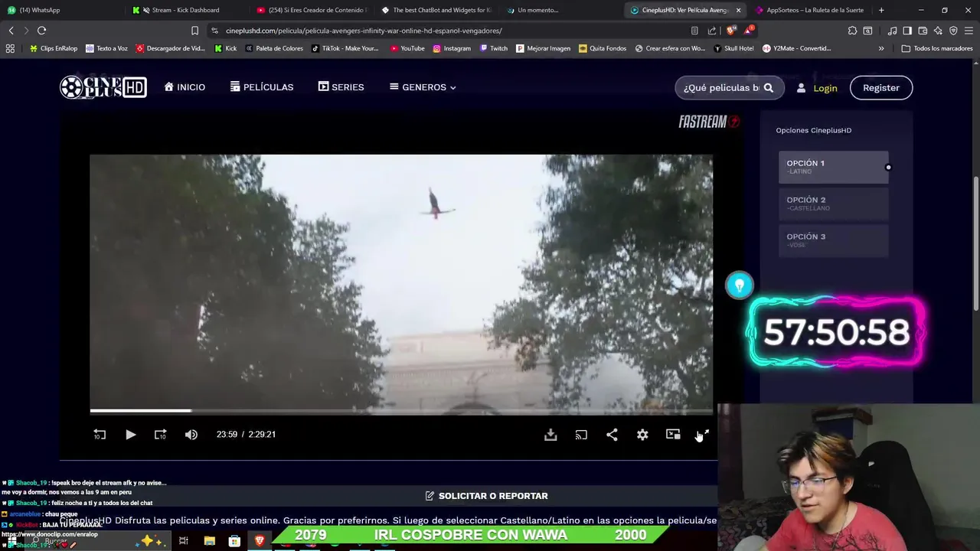
Task: Play the Avengers video
Action: (130, 435)
